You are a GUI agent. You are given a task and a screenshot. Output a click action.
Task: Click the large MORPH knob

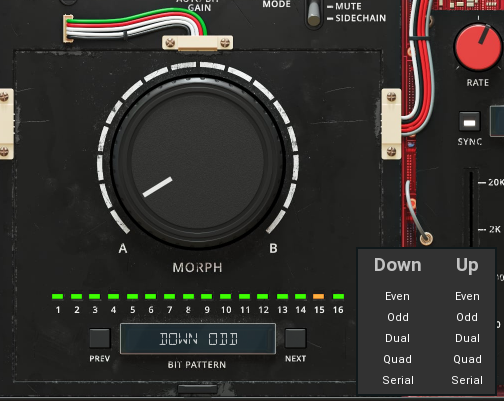click(198, 162)
